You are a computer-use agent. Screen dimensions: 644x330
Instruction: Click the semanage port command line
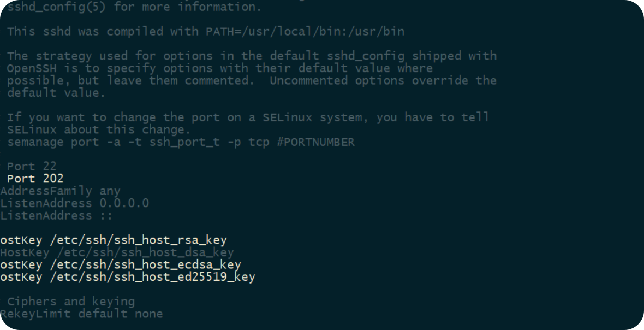click(181, 142)
